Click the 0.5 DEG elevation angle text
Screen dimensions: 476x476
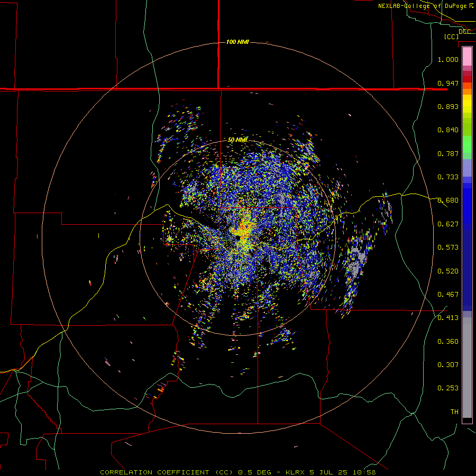tap(255, 472)
